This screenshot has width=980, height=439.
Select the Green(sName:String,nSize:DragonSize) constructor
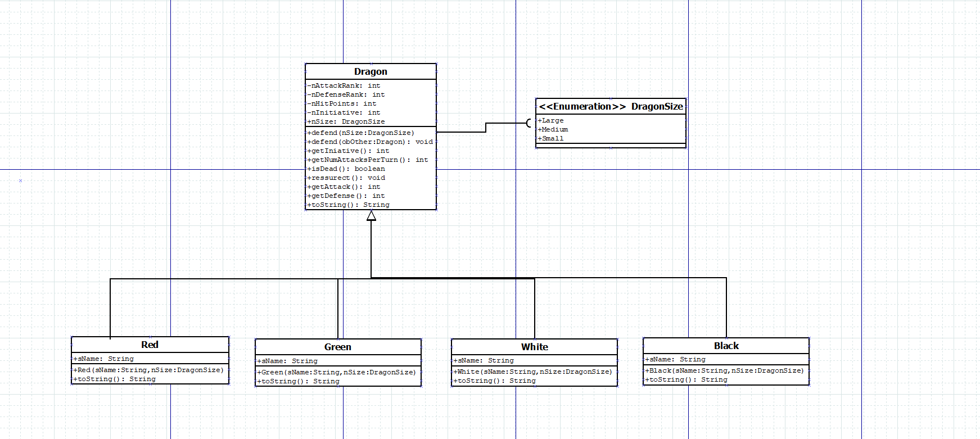tap(337, 372)
